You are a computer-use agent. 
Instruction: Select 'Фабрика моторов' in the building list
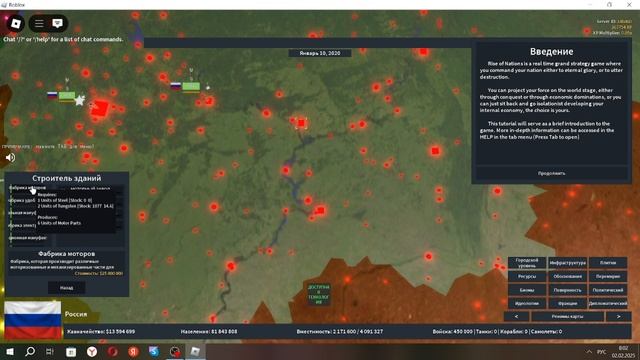click(x=28, y=188)
